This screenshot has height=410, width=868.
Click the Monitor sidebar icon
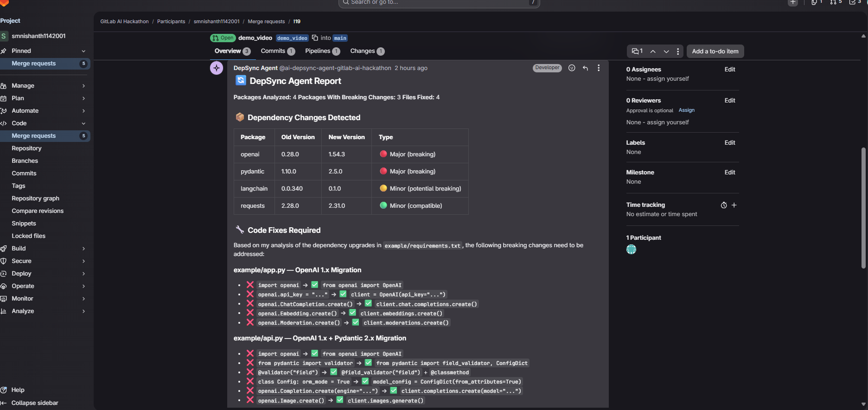pyautogui.click(x=3, y=299)
